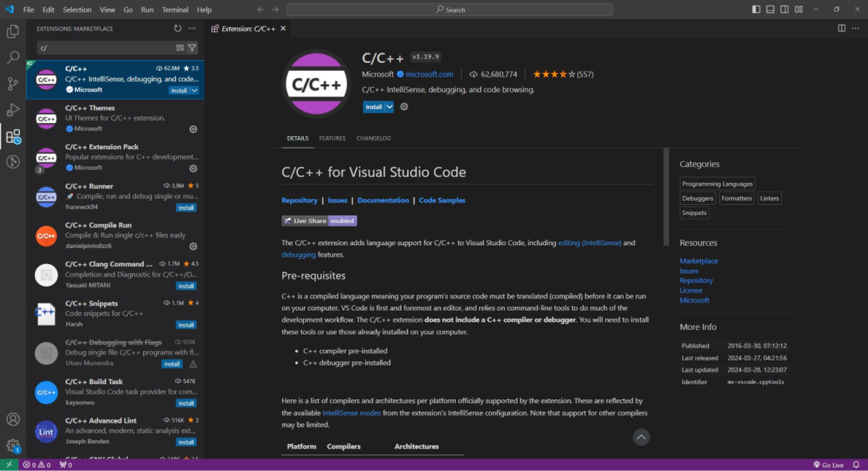Refresh the Extensions Marketplace list
The height and width of the screenshot is (471, 868).
coord(177,28)
